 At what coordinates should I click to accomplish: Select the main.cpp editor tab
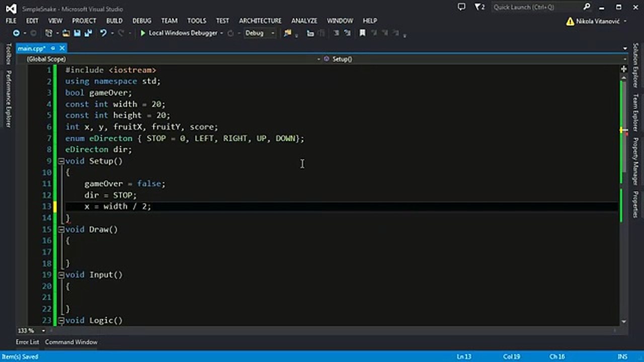tap(31, 48)
